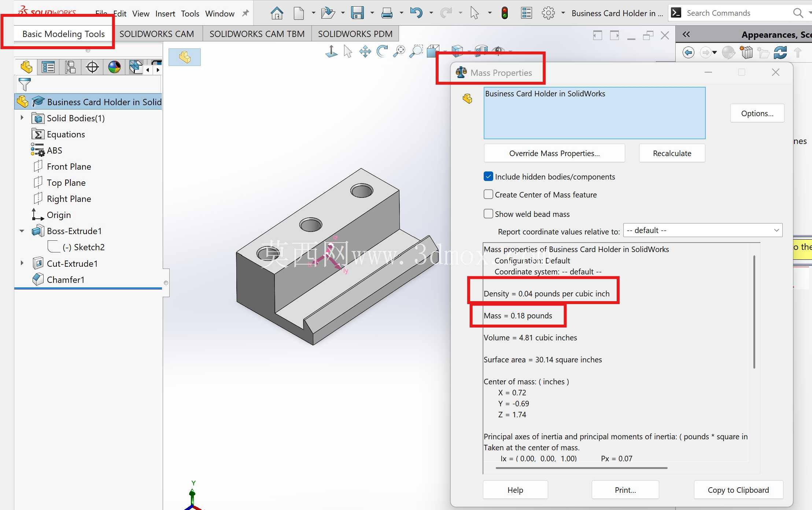Undo the last action
Image resolution: width=812 pixels, height=510 pixels.
click(416, 13)
